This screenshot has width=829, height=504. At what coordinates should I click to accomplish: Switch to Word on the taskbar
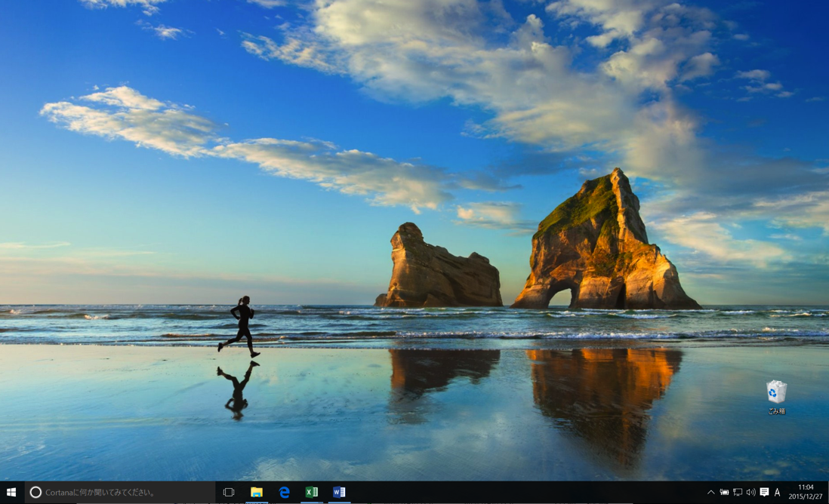[339, 493]
